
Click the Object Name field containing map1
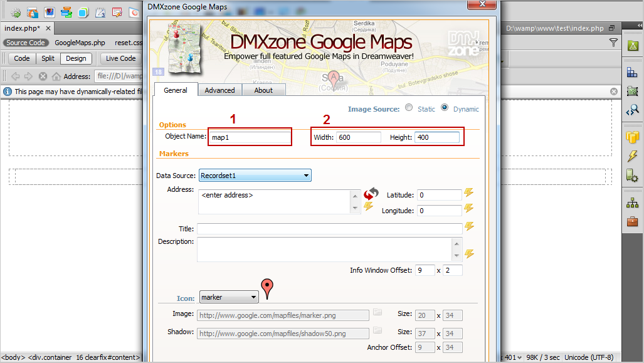(250, 137)
